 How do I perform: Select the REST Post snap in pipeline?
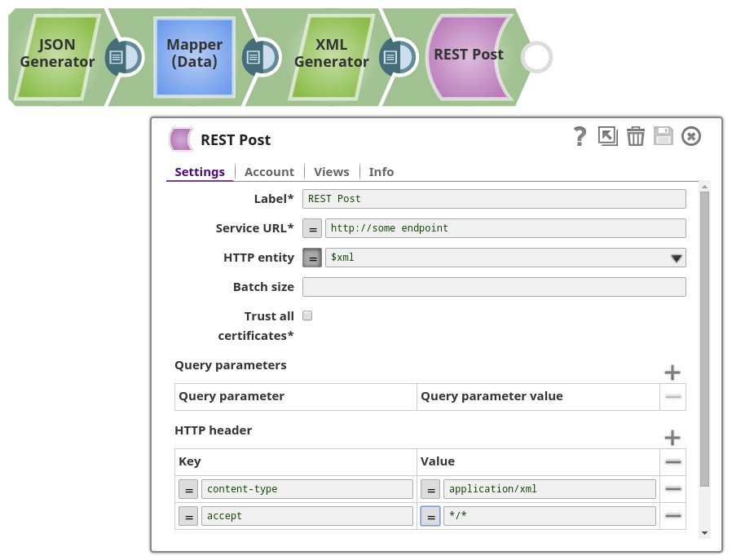coord(468,55)
